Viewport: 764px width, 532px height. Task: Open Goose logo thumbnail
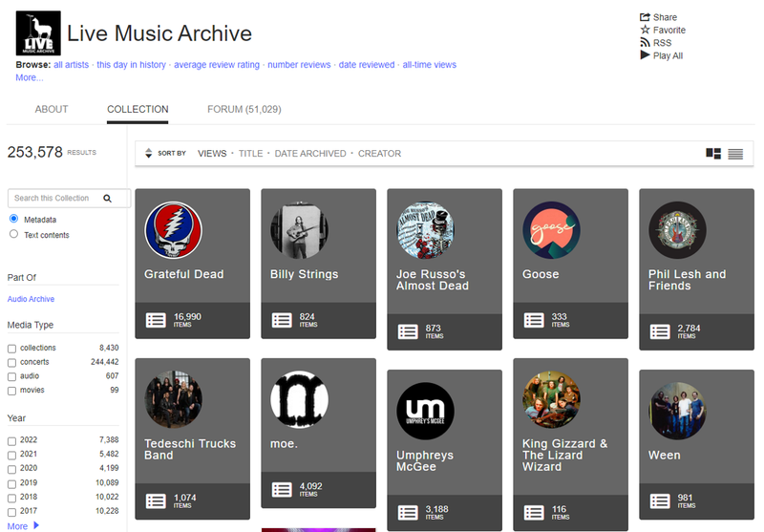(x=552, y=230)
